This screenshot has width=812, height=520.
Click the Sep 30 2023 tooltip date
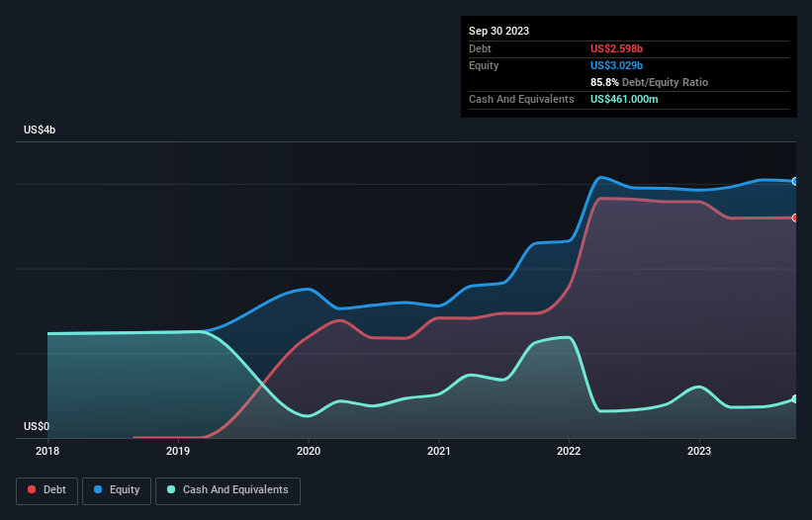click(498, 31)
